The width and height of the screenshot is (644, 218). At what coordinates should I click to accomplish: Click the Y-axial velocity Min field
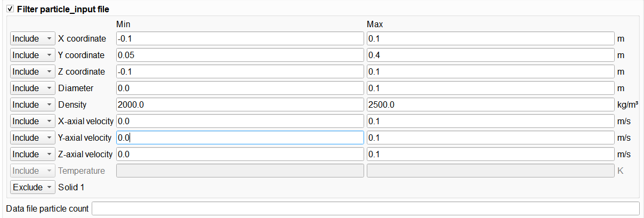point(239,138)
